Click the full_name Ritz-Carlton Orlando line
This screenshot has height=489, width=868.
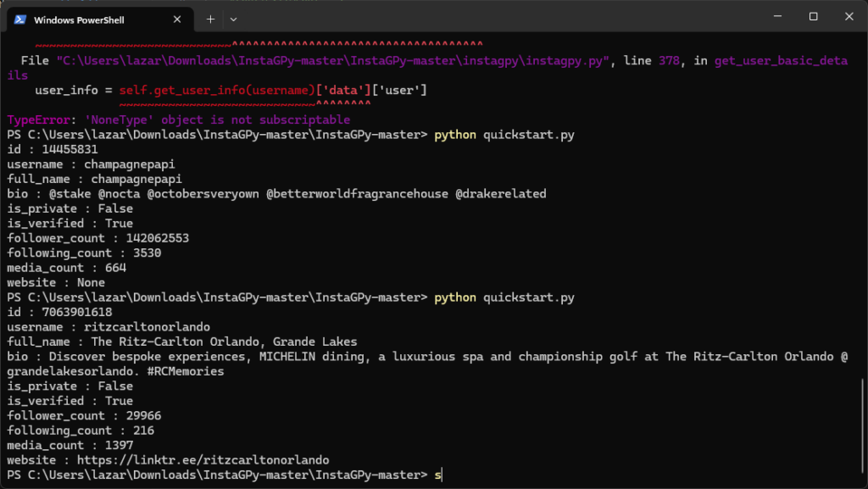(181, 342)
